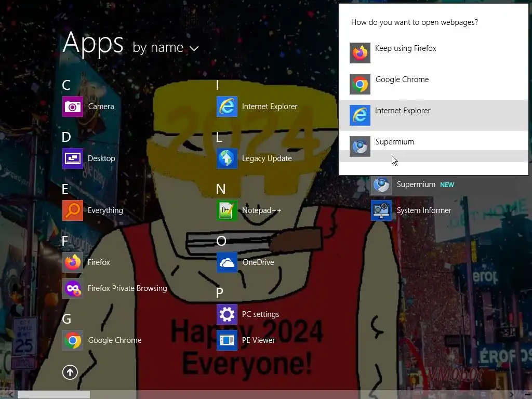Open the OneDrive cloud icon

[x=227, y=262]
